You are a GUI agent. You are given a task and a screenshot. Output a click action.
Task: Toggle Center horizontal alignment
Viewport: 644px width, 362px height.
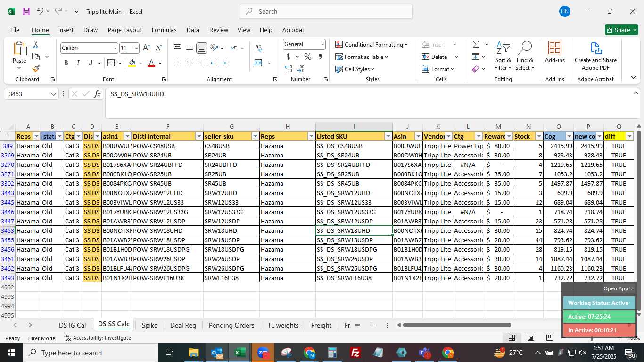190,63
